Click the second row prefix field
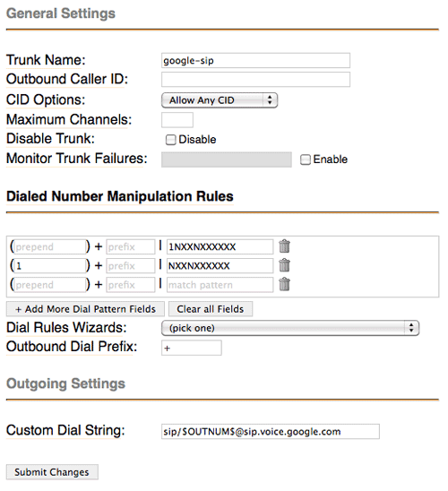Image resolution: width=448 pixels, height=491 pixels. 131,266
